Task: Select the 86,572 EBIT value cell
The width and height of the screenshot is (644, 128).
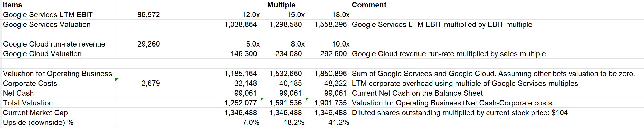Action: pos(139,15)
